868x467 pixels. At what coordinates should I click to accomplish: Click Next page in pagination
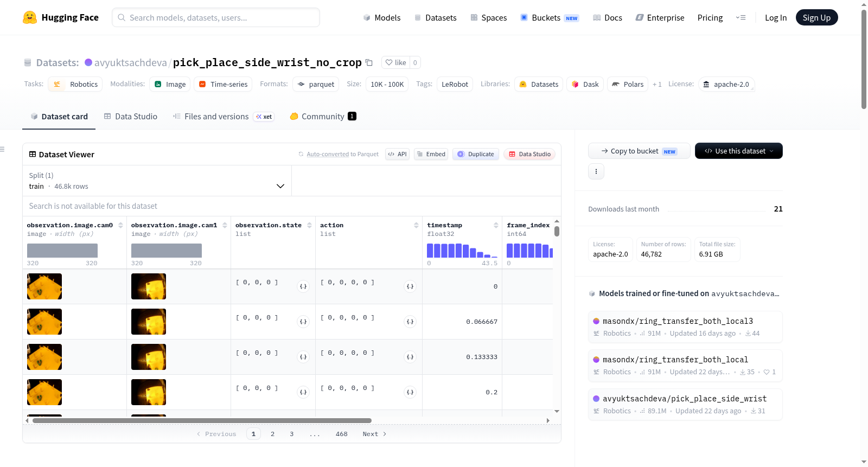(374, 434)
